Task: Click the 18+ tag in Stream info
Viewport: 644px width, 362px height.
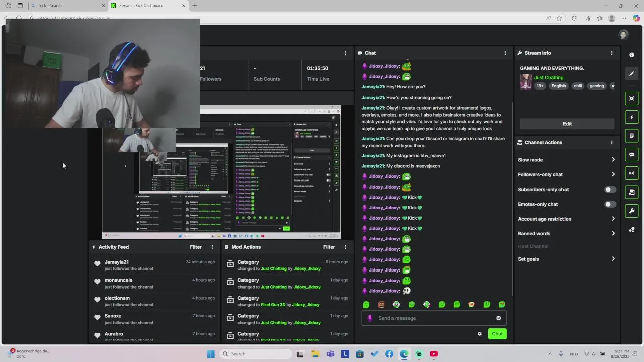Action: point(540,86)
